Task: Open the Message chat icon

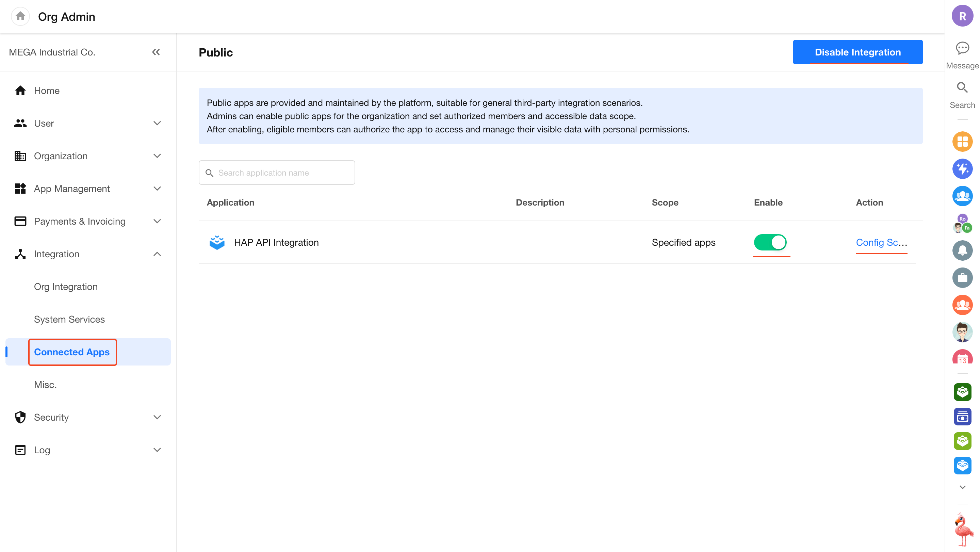Action: 962,48
